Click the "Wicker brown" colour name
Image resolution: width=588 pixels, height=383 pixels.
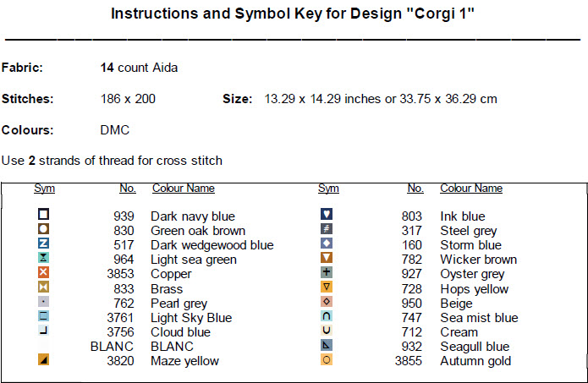(x=478, y=260)
